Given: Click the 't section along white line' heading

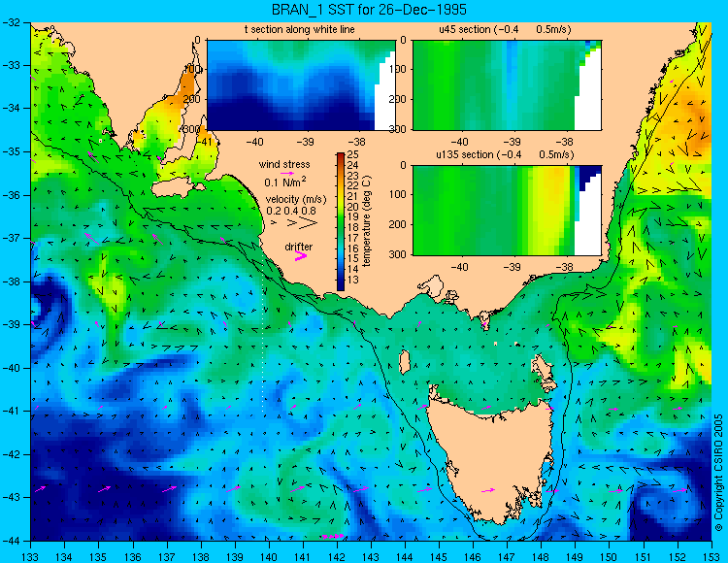Looking at the screenshot, I should click(x=300, y=30).
